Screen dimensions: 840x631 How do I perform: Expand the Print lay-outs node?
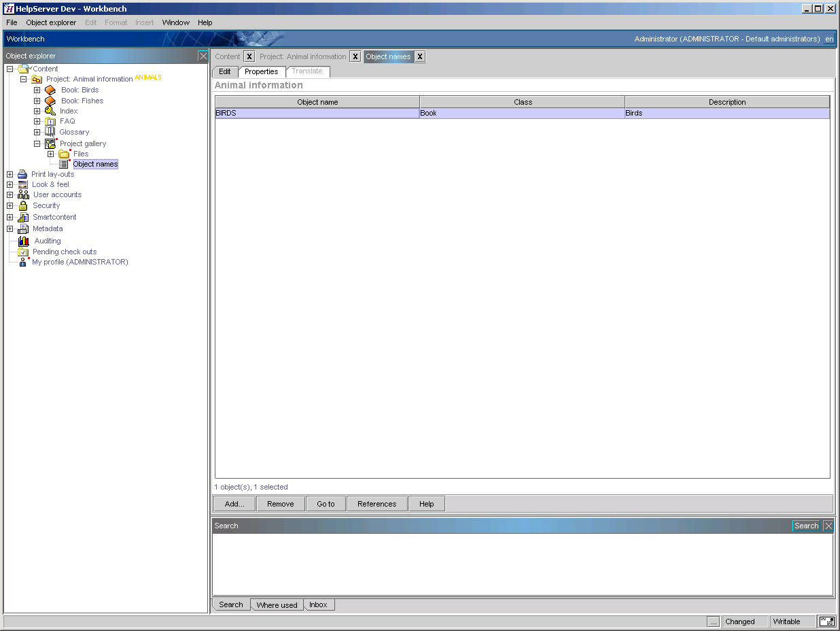pyautogui.click(x=10, y=174)
